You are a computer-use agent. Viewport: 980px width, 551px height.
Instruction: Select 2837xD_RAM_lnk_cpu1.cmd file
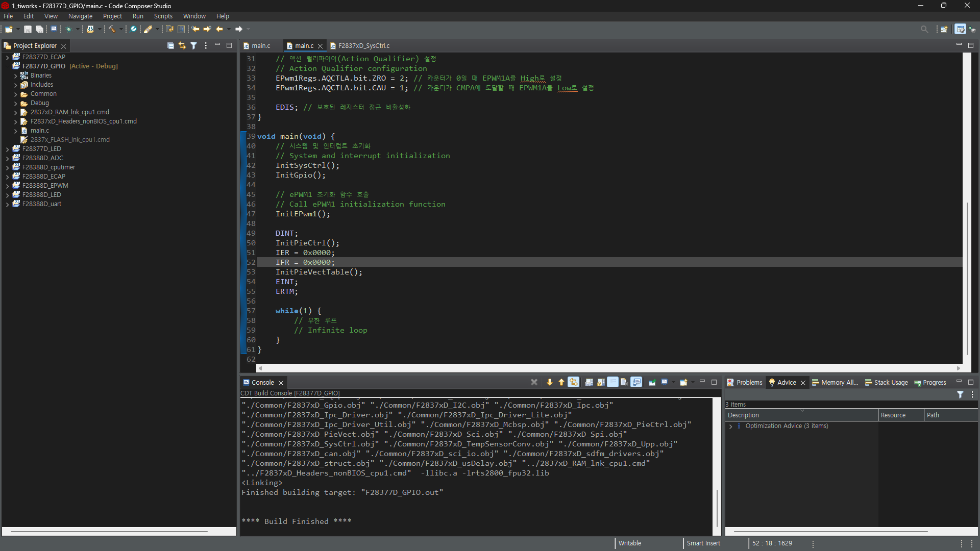(x=69, y=112)
